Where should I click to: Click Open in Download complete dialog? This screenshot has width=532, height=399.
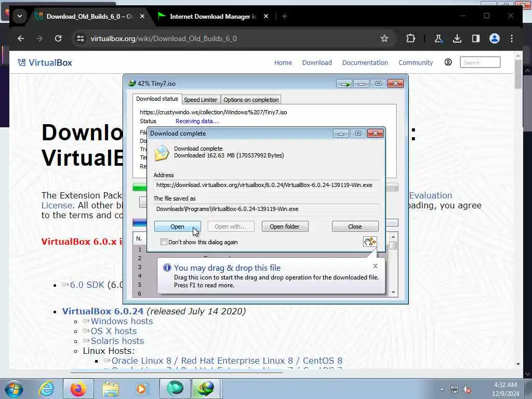178,227
